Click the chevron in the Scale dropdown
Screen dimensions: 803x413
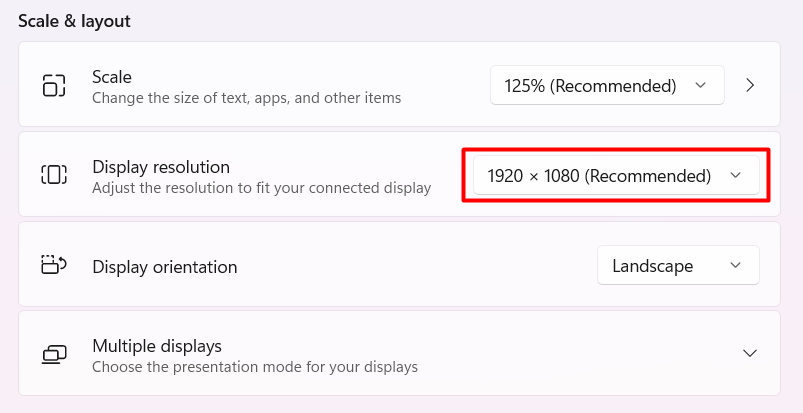click(700, 85)
